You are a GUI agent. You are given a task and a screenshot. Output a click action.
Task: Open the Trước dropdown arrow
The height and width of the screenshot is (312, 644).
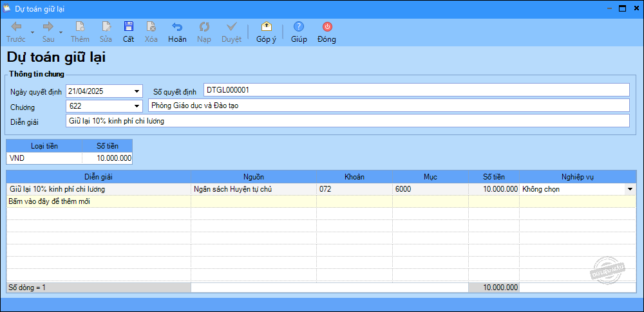point(32,32)
